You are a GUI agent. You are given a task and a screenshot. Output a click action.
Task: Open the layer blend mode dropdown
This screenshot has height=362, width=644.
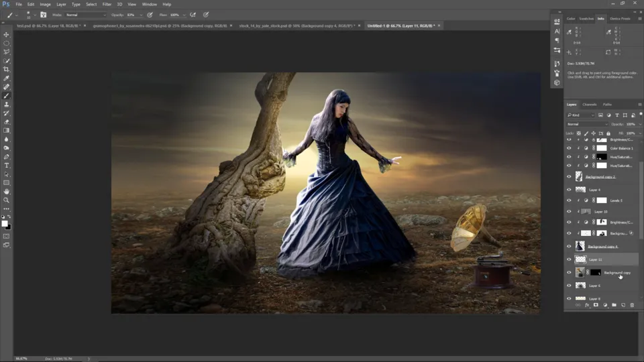pos(587,124)
